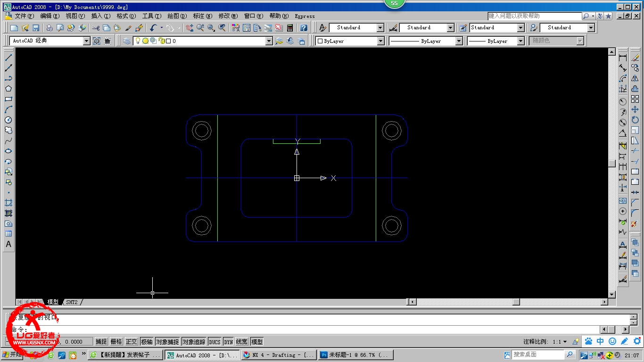This screenshot has width=644, height=362.
Task: Click the Offset tool
Action: click(635, 89)
